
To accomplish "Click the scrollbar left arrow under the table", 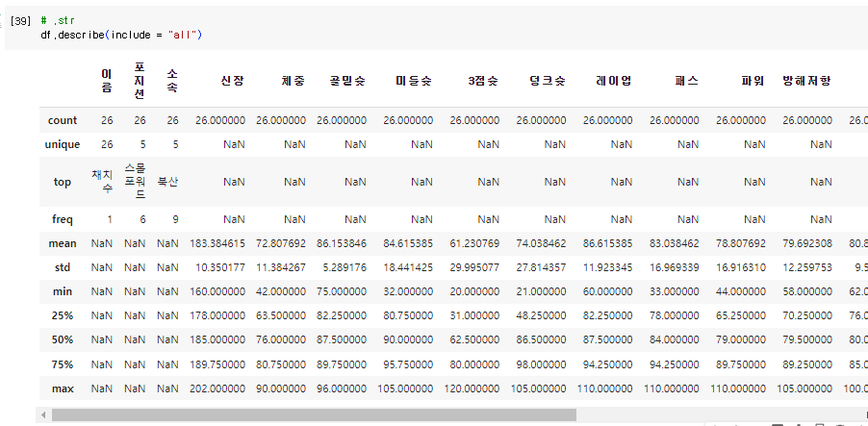I will click(x=43, y=414).
